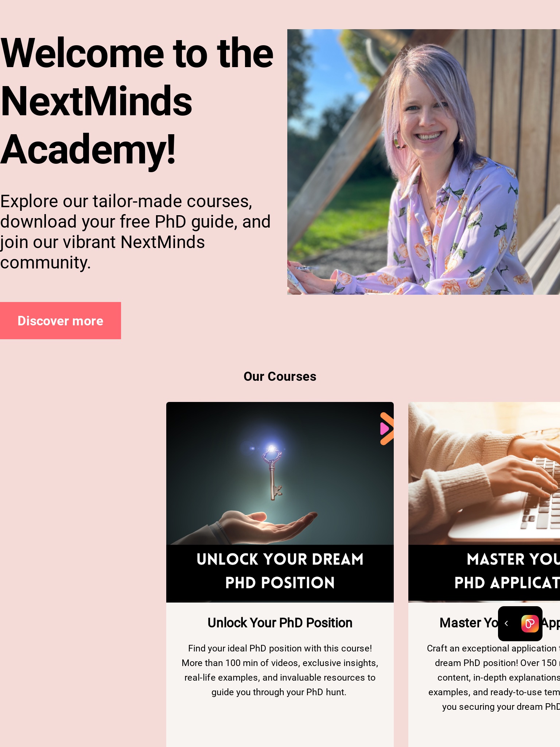560x747 pixels.
Task: Open the gradient heart-shaped app logo icon
Action: click(530, 623)
